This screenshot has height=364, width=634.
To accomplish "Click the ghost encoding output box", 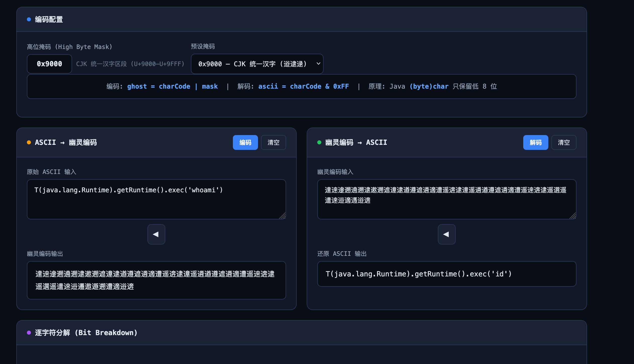I will click(156, 280).
